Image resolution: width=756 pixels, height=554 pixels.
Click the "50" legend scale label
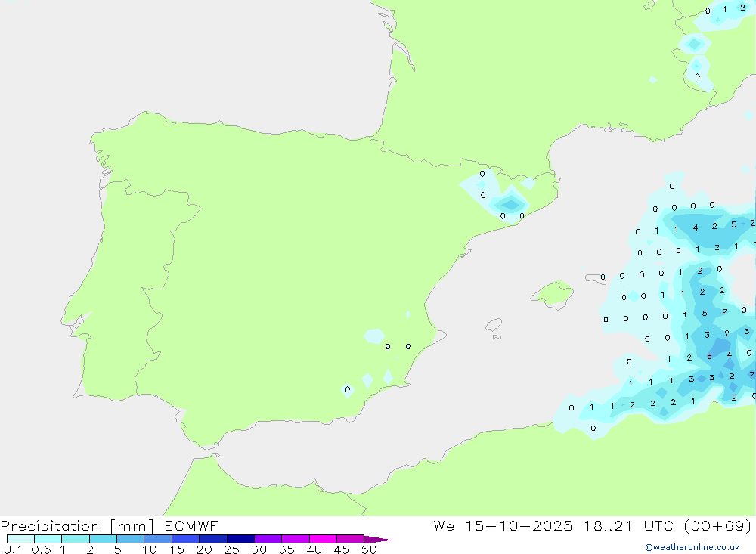[x=368, y=549]
